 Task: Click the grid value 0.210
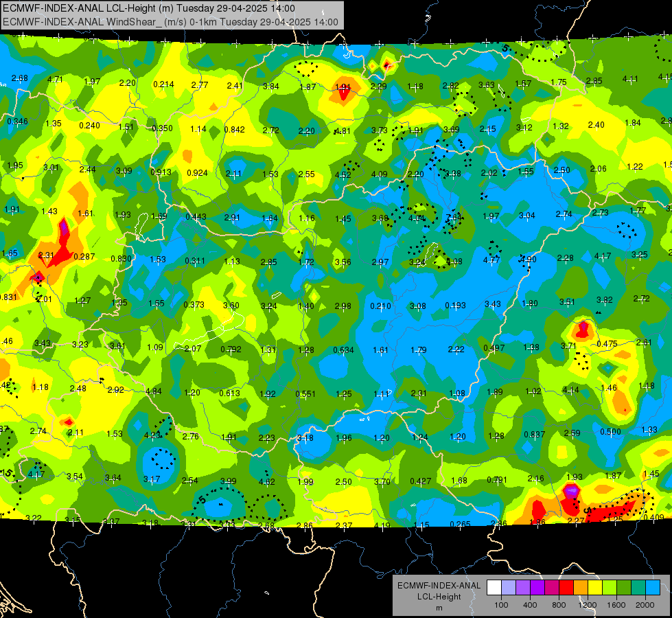click(x=380, y=306)
